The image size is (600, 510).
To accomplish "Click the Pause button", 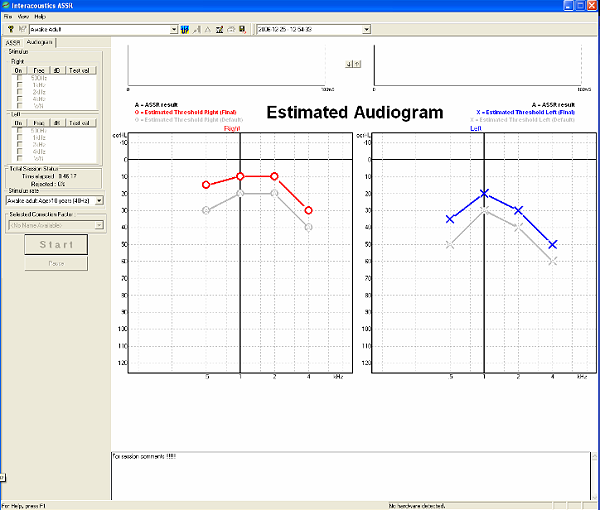I will point(56,263).
